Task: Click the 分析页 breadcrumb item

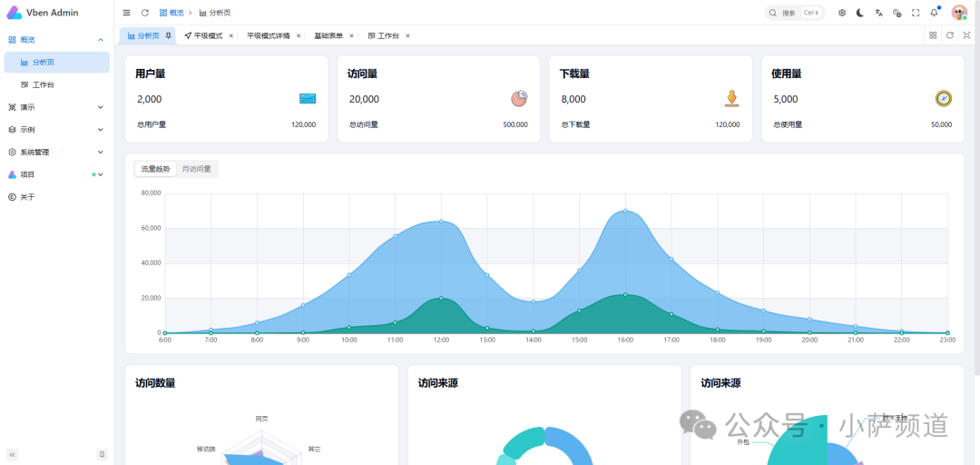Action: pos(215,13)
